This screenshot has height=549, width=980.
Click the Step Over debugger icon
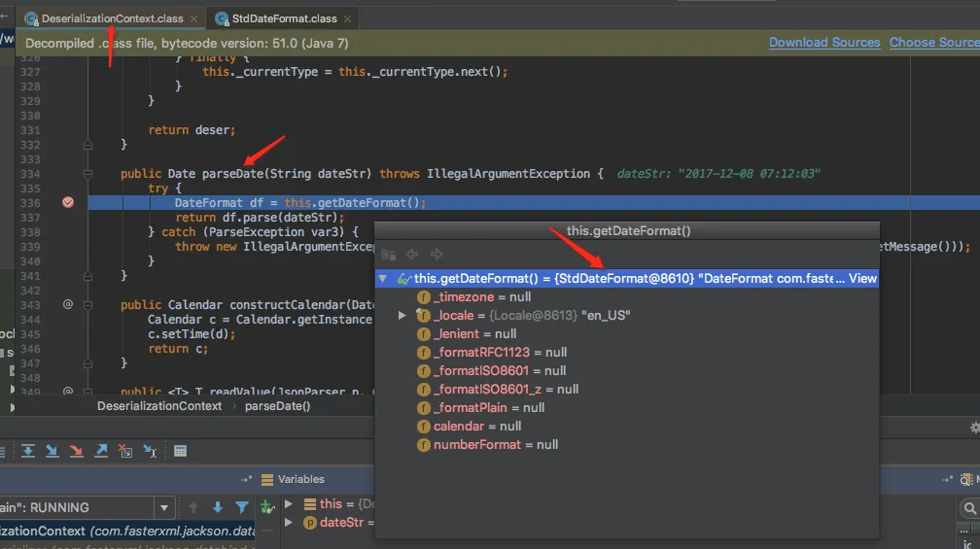29,451
